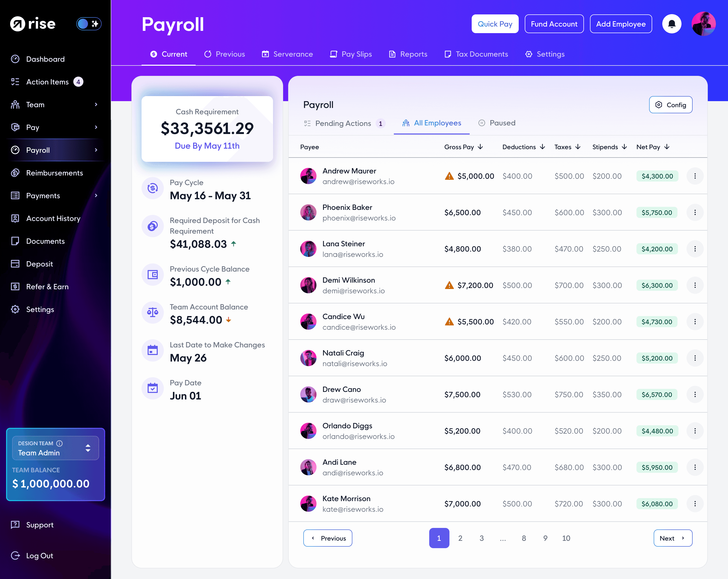
Task: Open Action Items in sidebar
Action: tap(47, 82)
